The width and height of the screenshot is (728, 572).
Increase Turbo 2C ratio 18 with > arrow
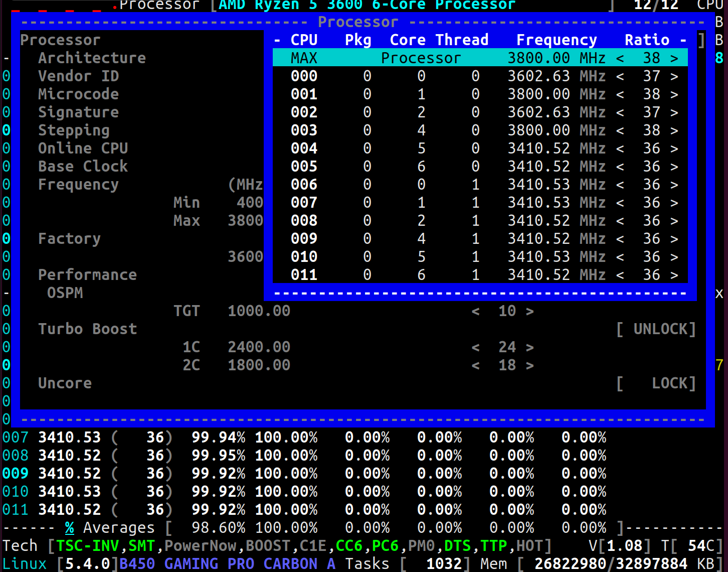[x=529, y=365]
